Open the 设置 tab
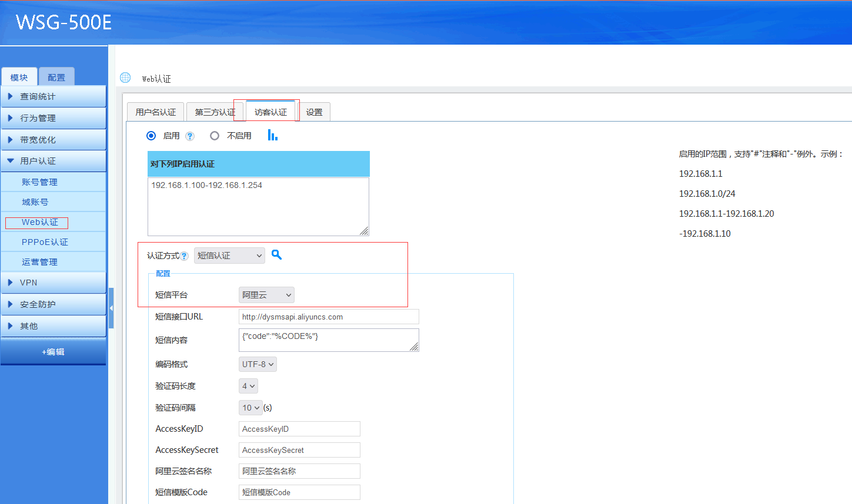852x504 pixels. coord(314,112)
